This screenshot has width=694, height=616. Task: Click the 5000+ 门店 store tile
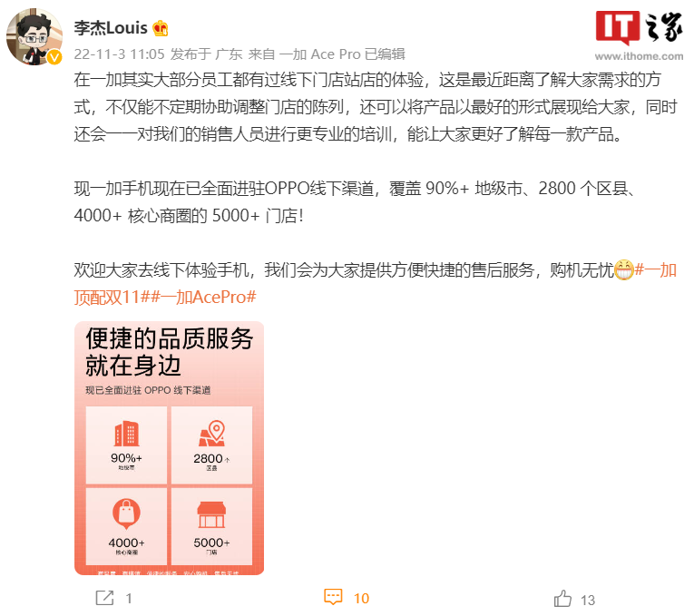point(211,526)
